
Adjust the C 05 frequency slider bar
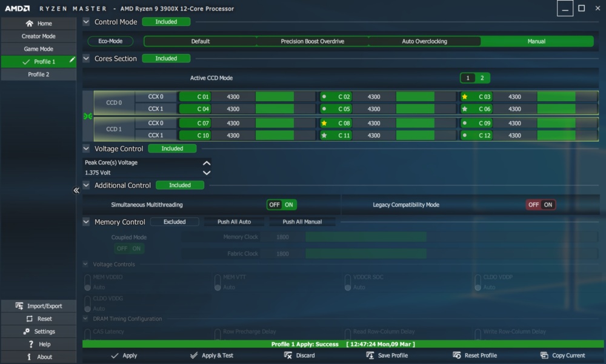pyautogui.click(x=426, y=109)
